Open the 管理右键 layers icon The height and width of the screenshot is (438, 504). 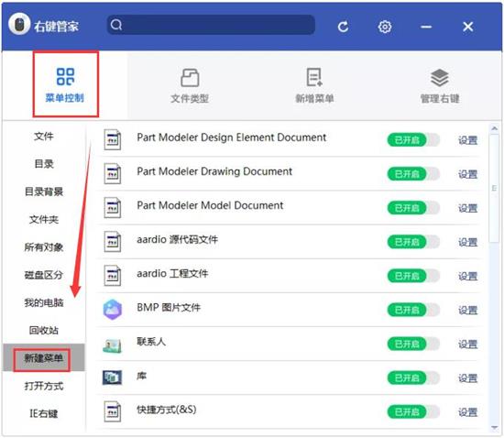coord(439,78)
